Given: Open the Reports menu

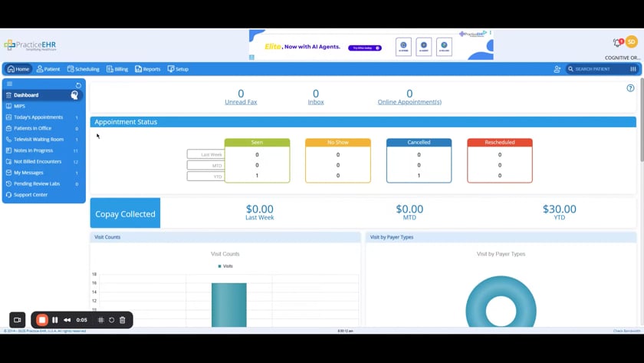Looking at the screenshot, I should (147, 69).
